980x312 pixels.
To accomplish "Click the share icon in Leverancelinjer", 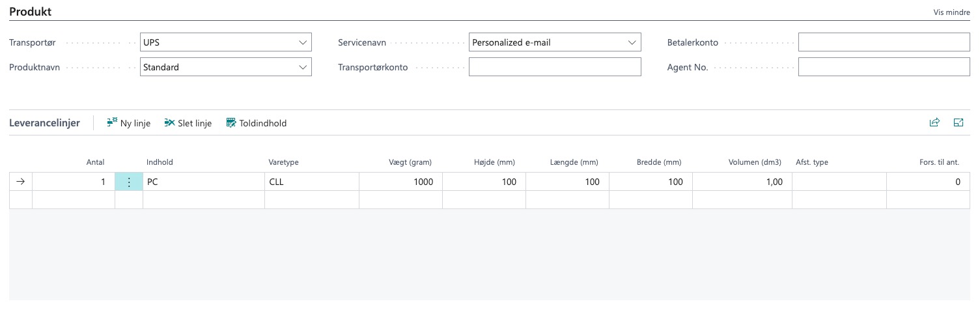I will coord(934,122).
